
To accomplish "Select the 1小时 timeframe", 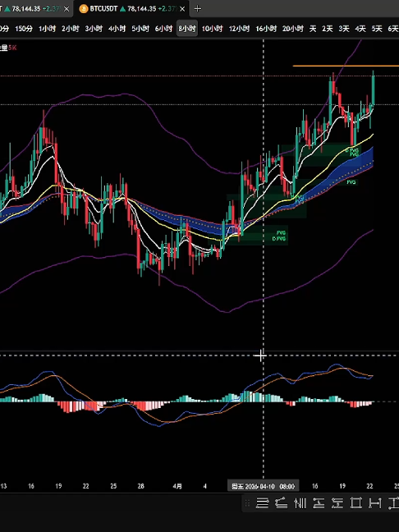I will click(x=47, y=29).
